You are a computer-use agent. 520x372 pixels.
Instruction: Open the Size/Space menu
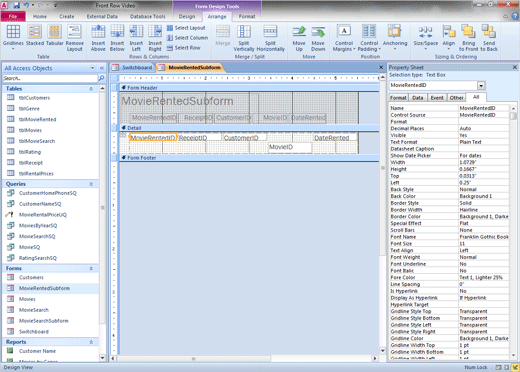coord(426,38)
